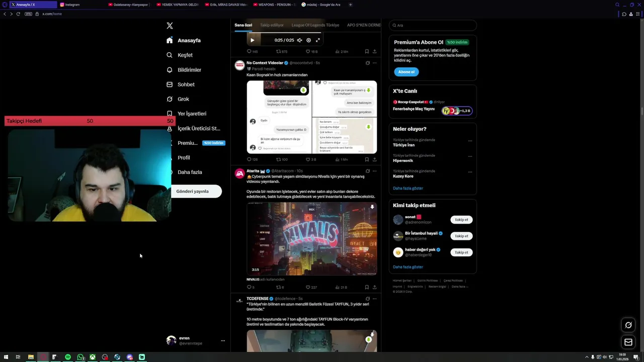The height and width of the screenshot is (362, 644).
Task: Follow sonat with Takip et button
Action: [x=461, y=220]
